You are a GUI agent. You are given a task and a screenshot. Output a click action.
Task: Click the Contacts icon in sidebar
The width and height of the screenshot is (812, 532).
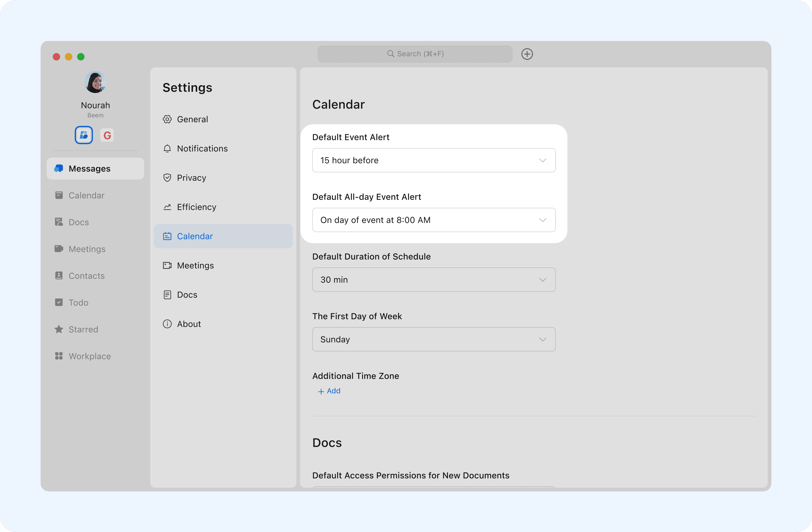59,276
